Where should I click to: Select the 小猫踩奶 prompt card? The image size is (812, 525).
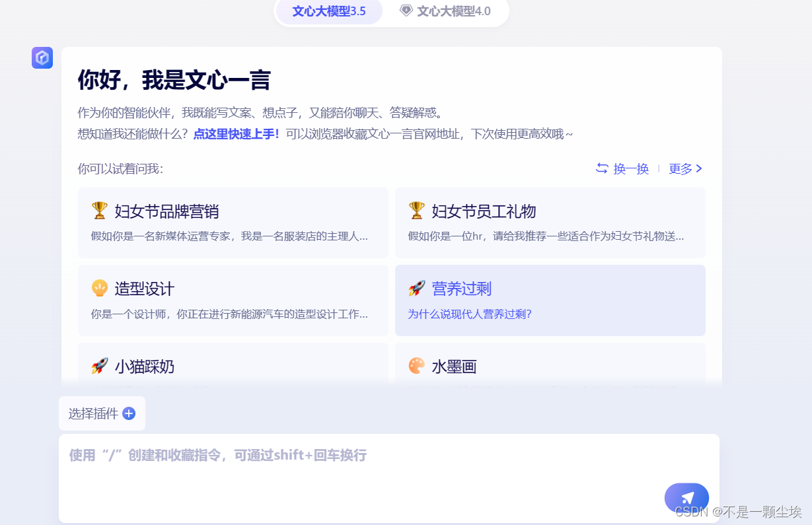coord(233,364)
